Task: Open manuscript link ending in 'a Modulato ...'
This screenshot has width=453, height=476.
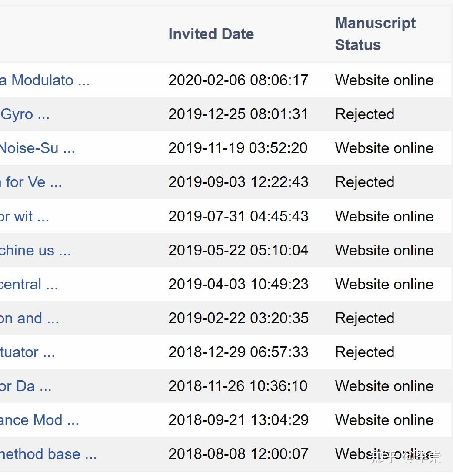Action: coord(44,80)
